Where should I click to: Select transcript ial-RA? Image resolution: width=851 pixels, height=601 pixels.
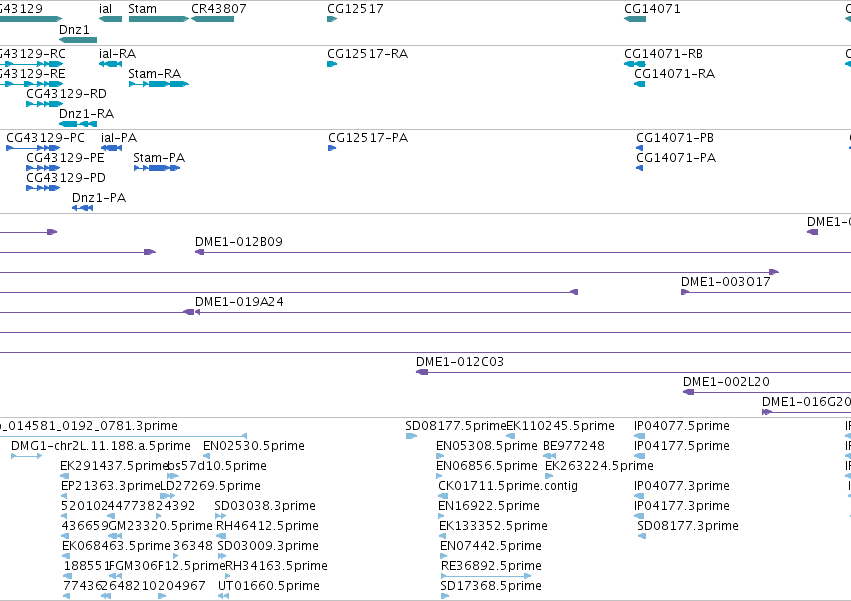point(117,54)
